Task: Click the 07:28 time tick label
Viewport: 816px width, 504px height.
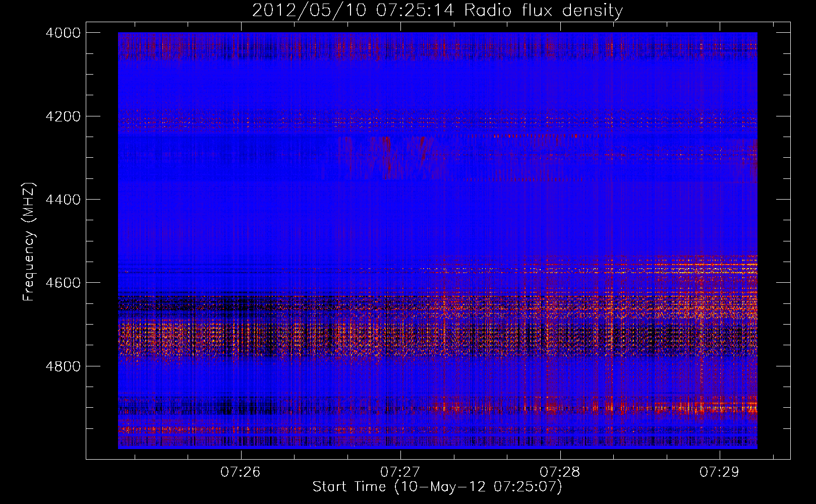Action: [560, 472]
